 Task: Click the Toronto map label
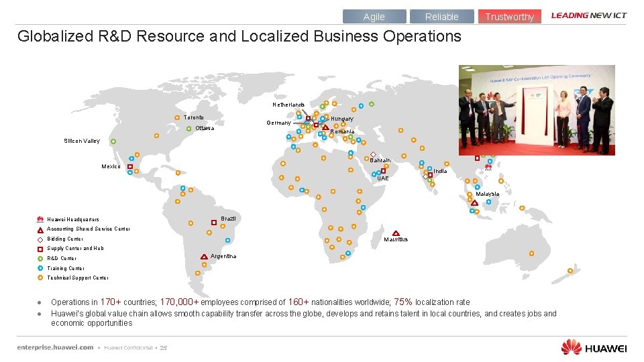click(x=193, y=117)
